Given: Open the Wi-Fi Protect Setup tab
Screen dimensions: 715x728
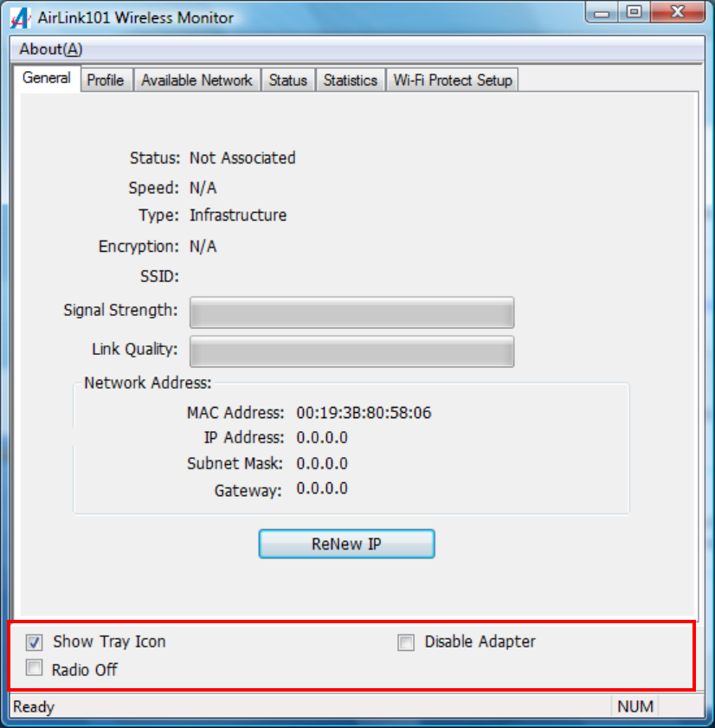Looking at the screenshot, I should 453,81.
